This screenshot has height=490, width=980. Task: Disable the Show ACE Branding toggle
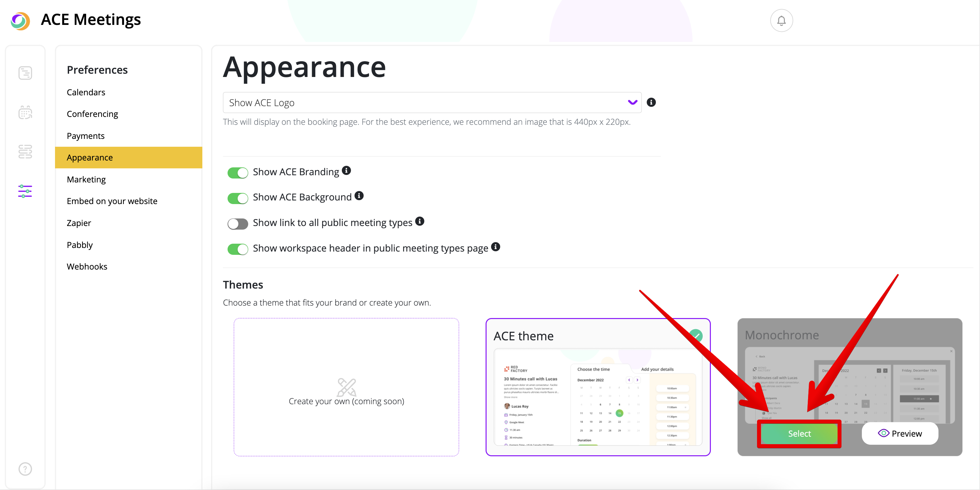pos(238,173)
